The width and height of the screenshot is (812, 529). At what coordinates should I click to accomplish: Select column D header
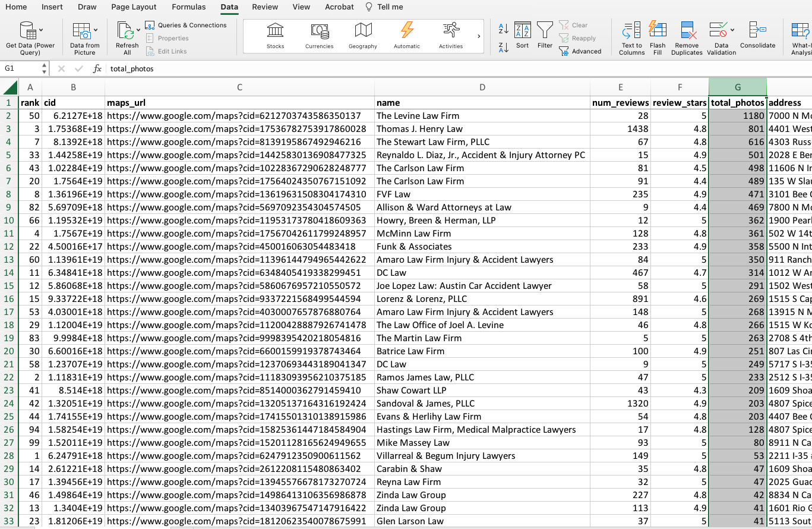click(482, 87)
